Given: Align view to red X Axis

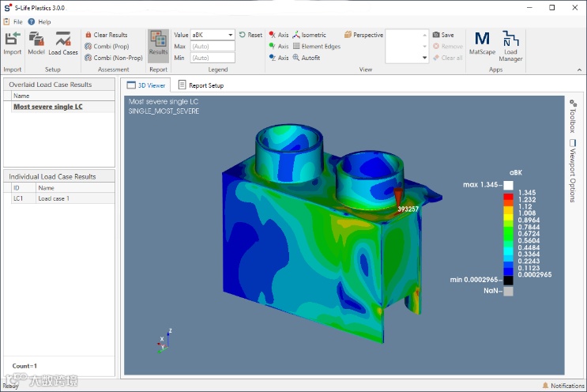Looking at the screenshot, I should coord(279,35).
